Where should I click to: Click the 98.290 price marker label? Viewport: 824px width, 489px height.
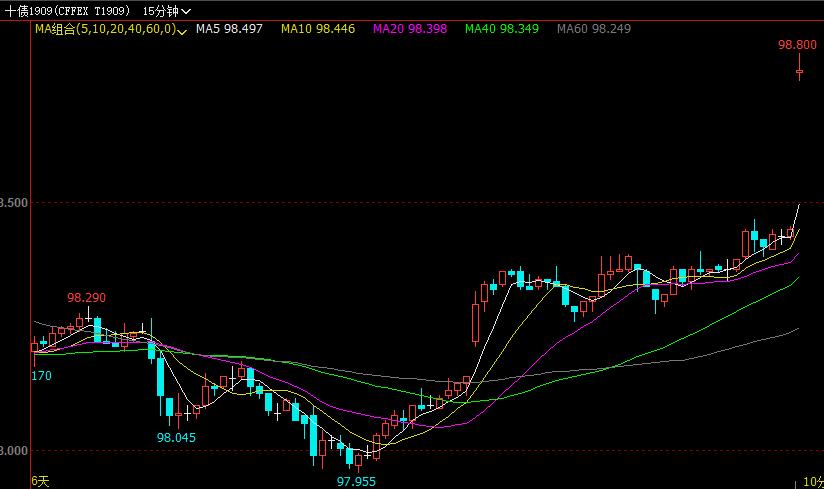coord(86,297)
